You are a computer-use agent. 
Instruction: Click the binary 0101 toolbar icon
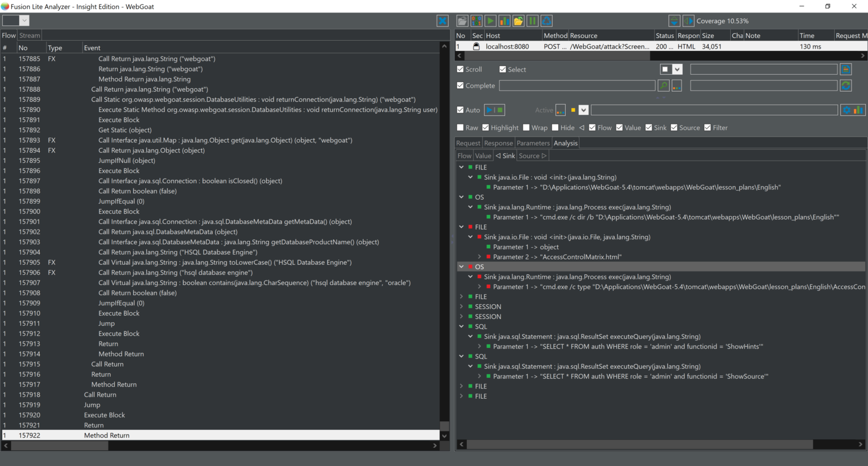click(476, 21)
